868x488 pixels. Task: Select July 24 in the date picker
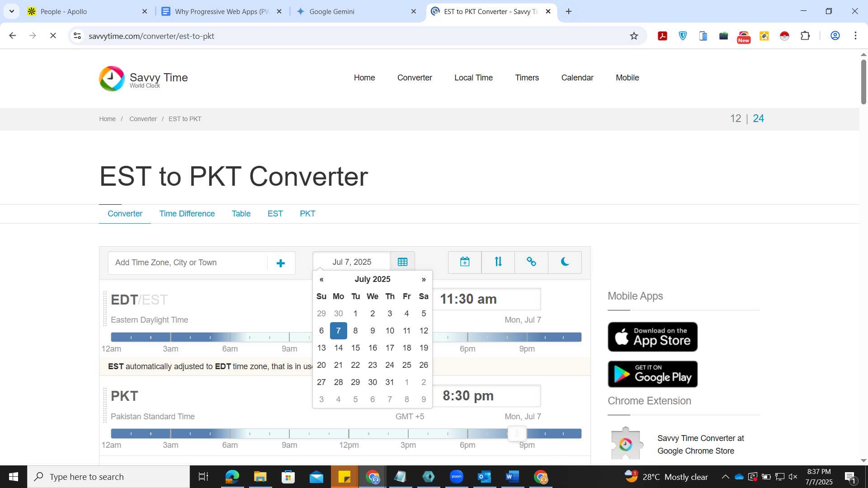click(x=390, y=365)
